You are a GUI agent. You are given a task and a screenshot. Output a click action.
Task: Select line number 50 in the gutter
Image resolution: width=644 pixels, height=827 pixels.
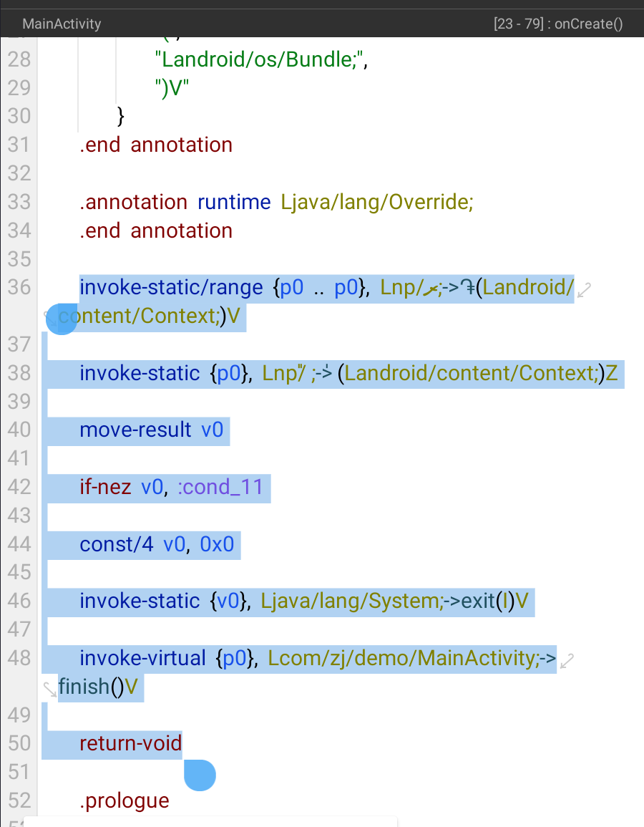coord(19,743)
